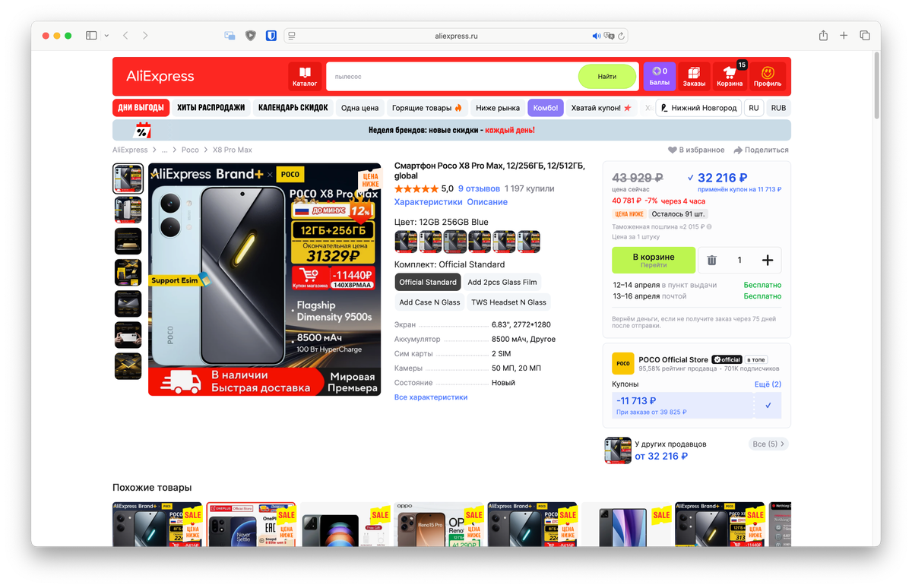Reload the page icon
This screenshot has height=588, width=912.
click(621, 36)
